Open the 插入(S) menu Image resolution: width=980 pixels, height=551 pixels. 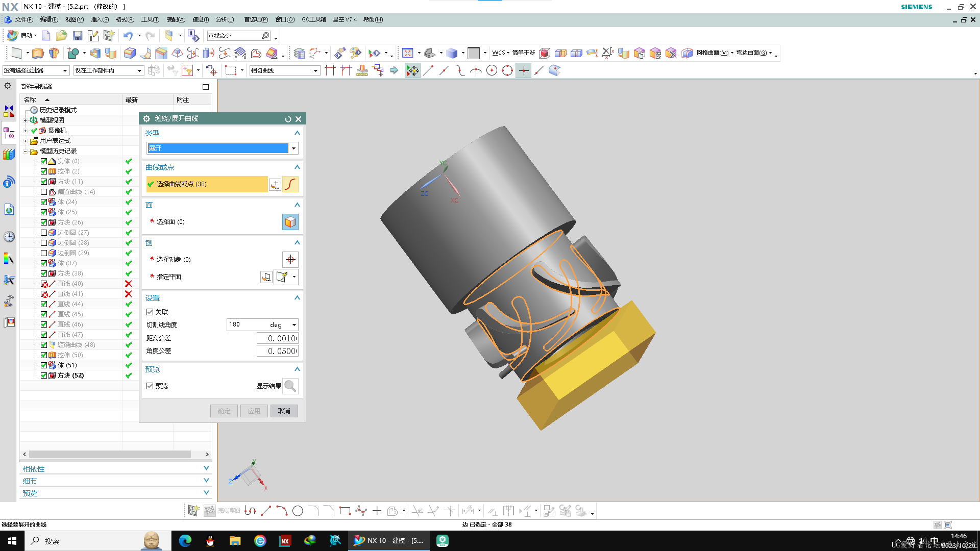click(x=100, y=19)
